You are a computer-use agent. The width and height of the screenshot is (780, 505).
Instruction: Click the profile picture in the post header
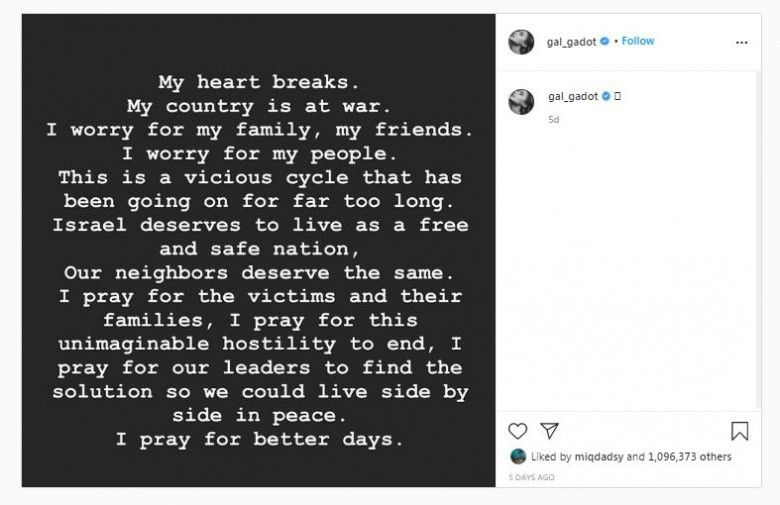tap(521, 42)
